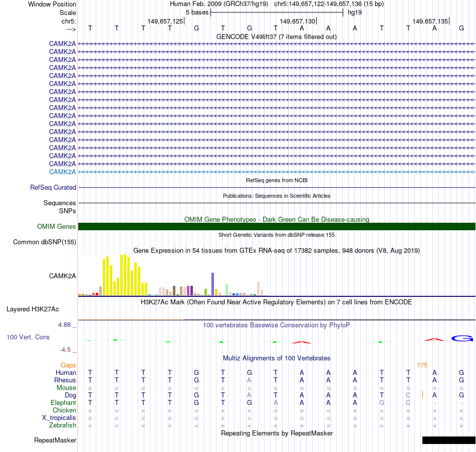The image size is (476, 452).
Task: Click the Scale track label
Action: pos(68,13)
